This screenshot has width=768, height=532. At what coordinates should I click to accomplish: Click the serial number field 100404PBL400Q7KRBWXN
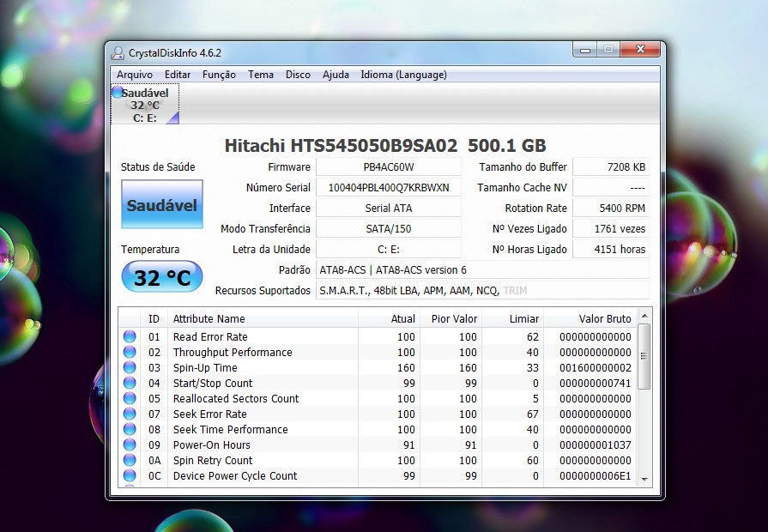pos(389,188)
